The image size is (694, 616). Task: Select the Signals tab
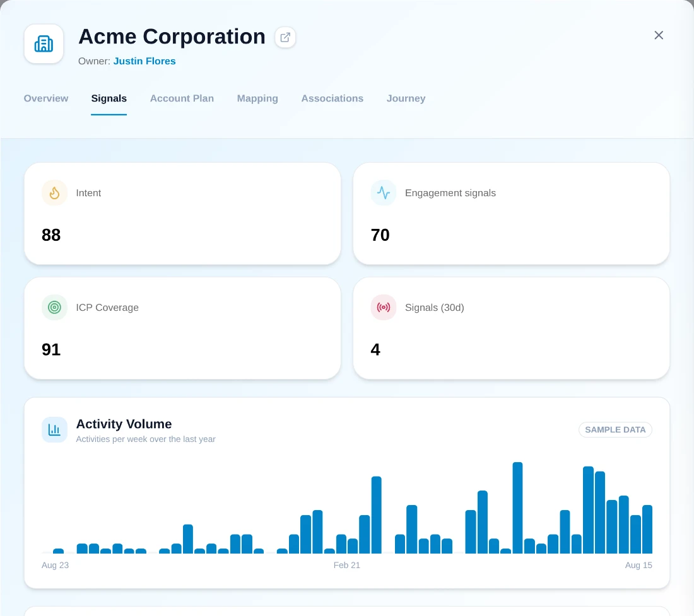(x=109, y=98)
